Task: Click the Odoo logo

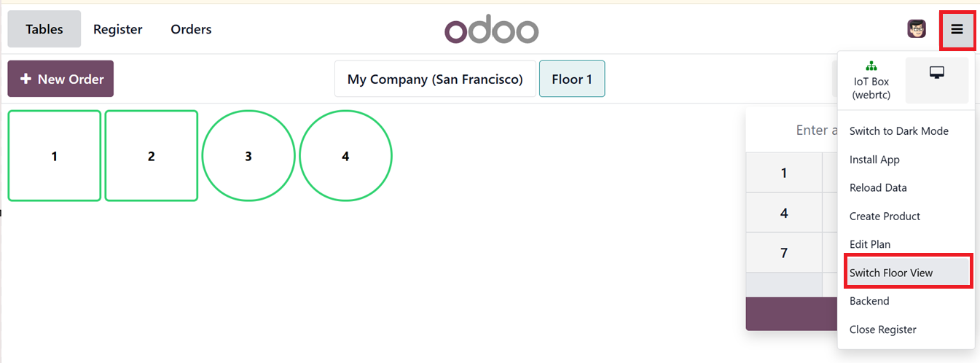Action: point(491,30)
